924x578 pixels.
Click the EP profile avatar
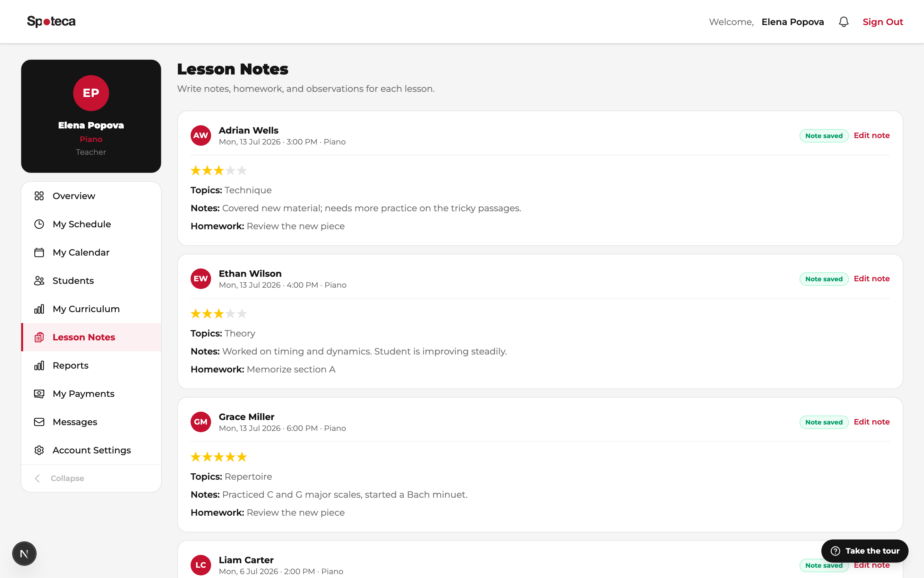click(x=91, y=93)
